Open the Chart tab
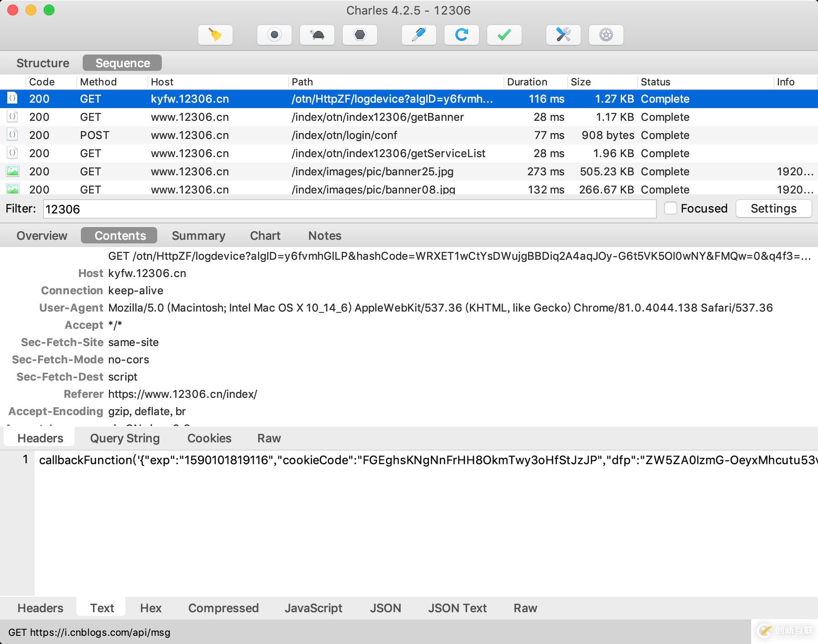 click(265, 236)
